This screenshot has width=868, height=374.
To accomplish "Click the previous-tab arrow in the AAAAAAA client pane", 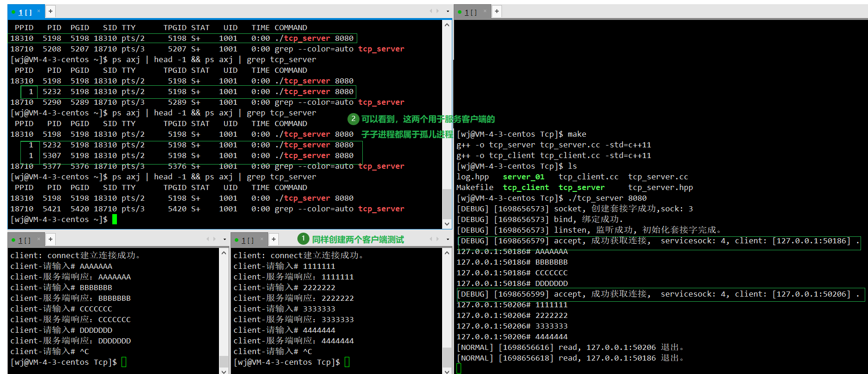I will click(x=208, y=239).
